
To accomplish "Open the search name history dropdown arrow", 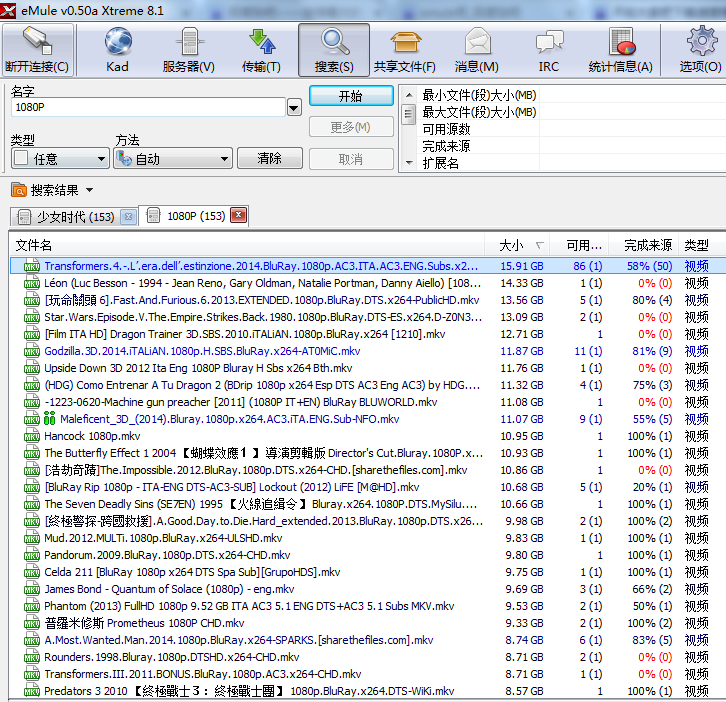I will [x=294, y=108].
